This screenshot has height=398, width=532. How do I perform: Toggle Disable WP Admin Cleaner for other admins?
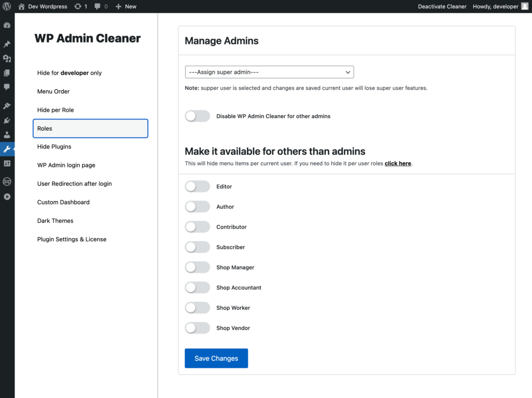point(197,116)
